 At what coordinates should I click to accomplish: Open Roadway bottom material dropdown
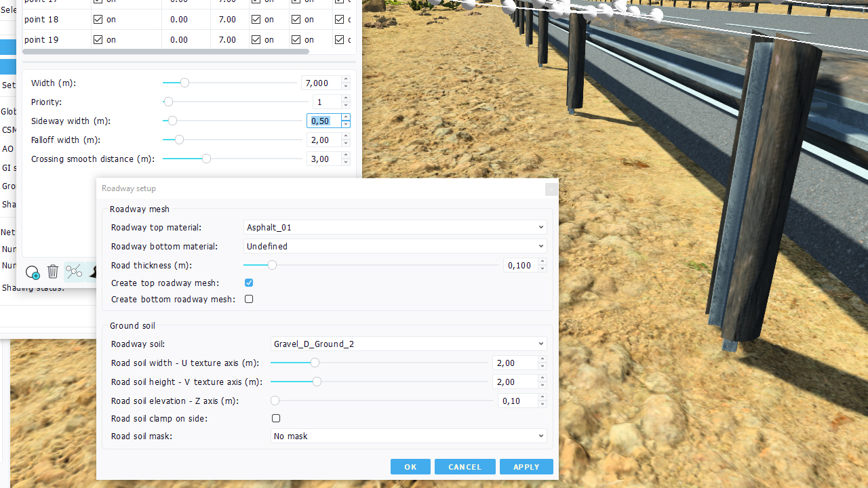(395, 247)
